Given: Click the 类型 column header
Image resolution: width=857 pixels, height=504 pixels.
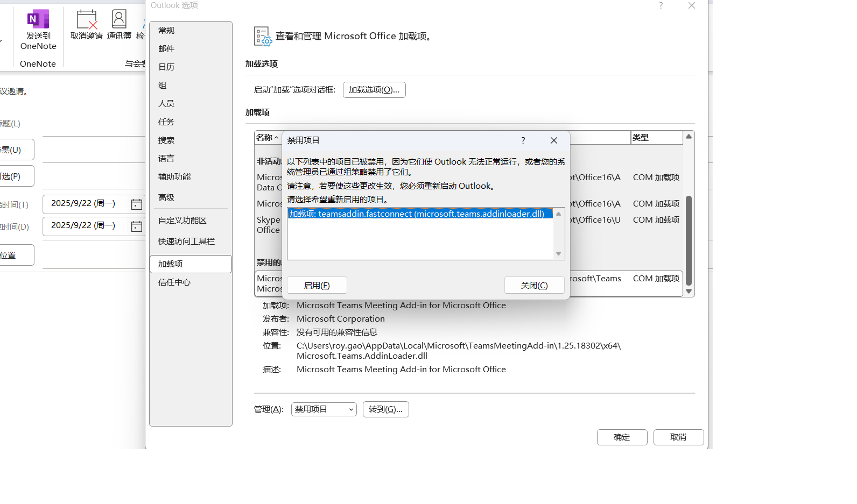Looking at the screenshot, I should tap(655, 138).
